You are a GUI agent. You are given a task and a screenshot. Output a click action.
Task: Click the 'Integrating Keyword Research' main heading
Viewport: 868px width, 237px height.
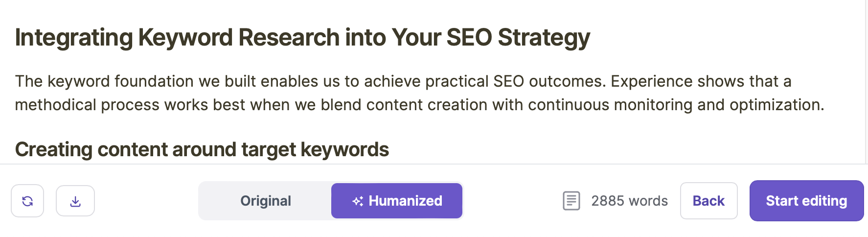click(302, 38)
